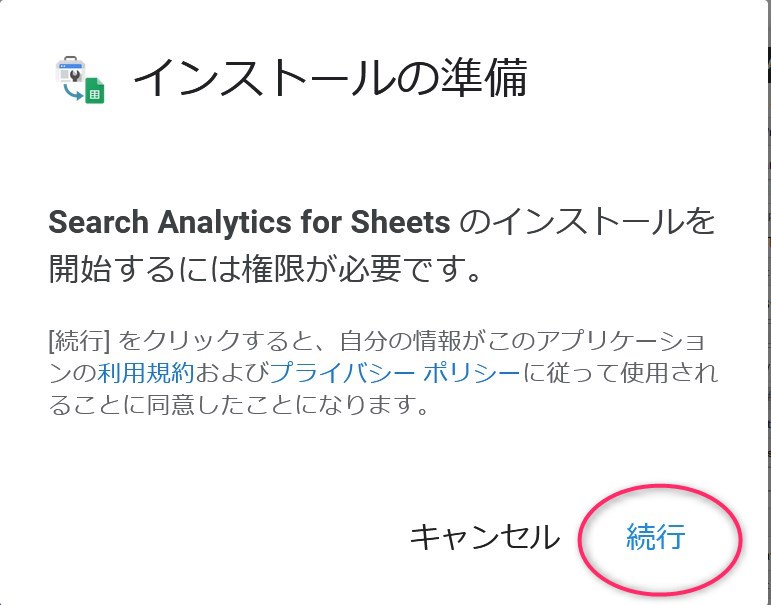Click the blue curved arrow in add-on icon
The image size is (771, 605).
72,92
